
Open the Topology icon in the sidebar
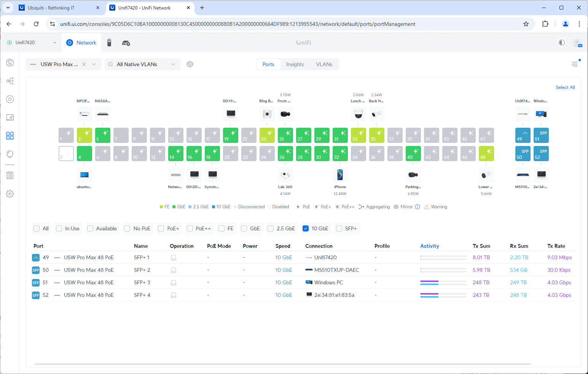(10, 81)
